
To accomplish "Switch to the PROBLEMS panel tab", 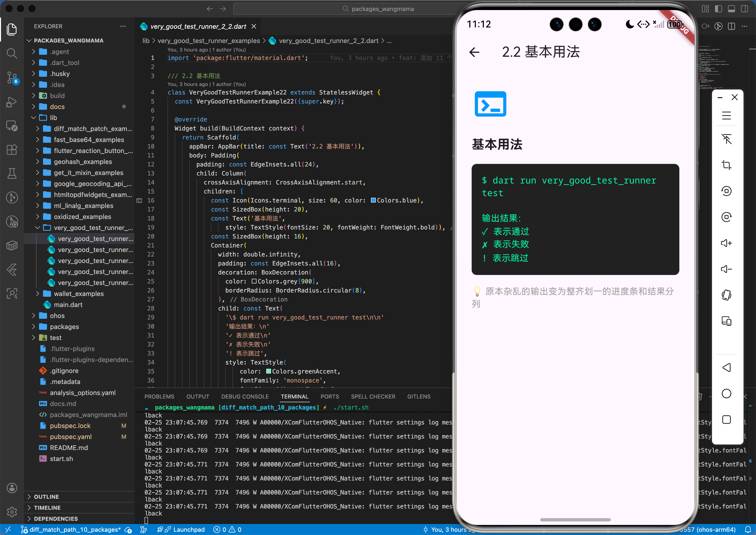I will click(159, 396).
